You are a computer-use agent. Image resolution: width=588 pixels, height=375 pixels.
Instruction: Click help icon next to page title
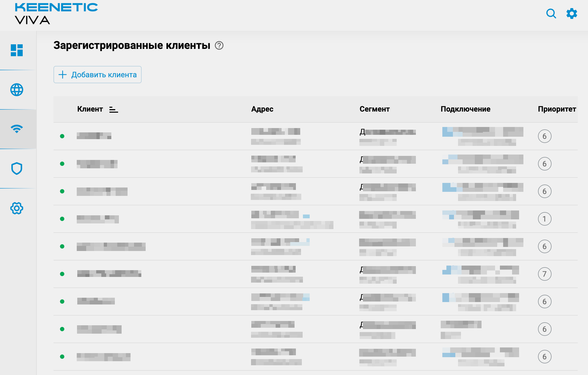[x=219, y=45]
